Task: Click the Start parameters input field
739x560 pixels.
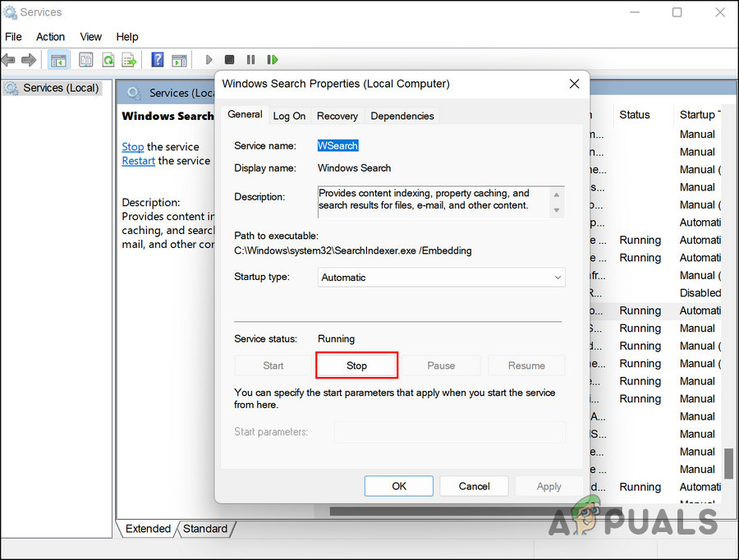Action: pos(450,432)
